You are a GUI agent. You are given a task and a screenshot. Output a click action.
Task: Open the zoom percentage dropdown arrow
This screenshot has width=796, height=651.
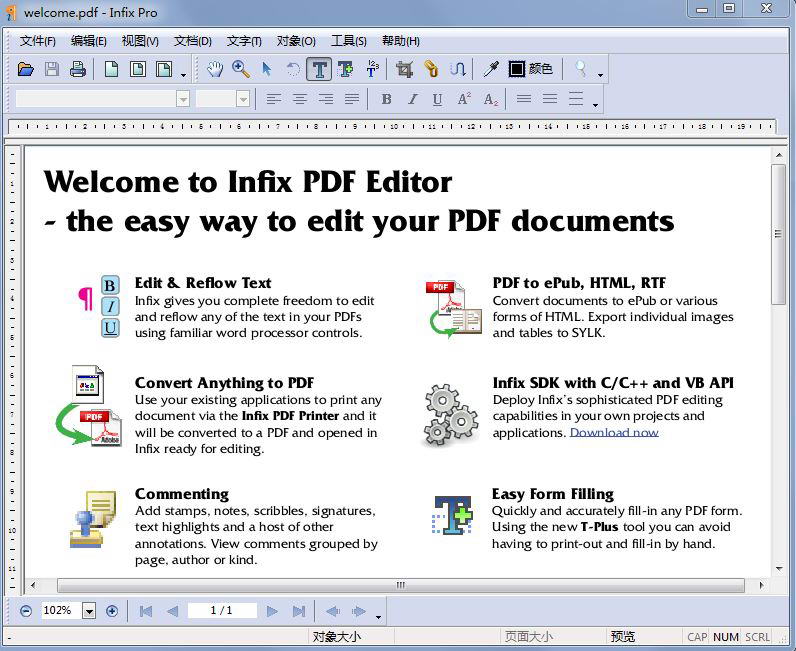(89, 611)
